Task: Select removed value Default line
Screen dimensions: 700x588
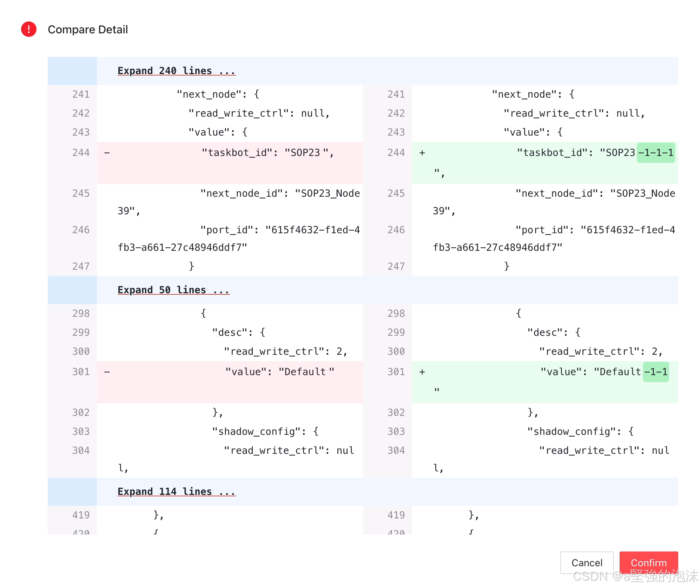Action: (x=279, y=372)
